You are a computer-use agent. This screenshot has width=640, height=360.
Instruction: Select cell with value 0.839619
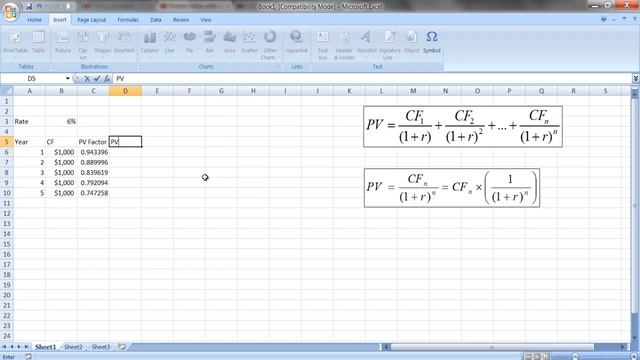click(93, 172)
